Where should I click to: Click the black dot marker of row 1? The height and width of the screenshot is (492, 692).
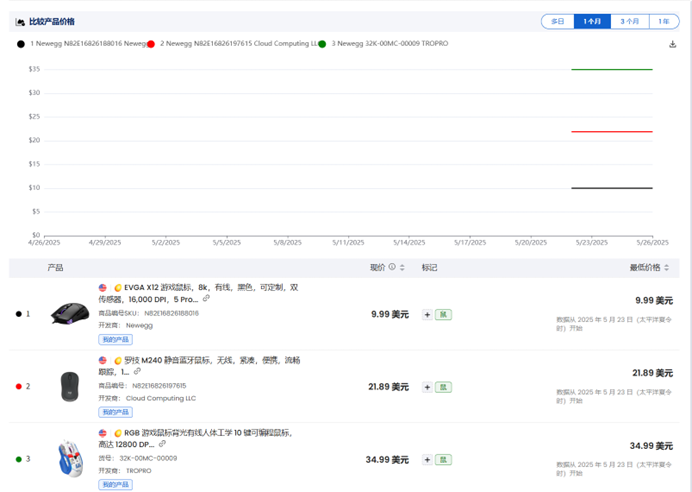[x=19, y=314]
